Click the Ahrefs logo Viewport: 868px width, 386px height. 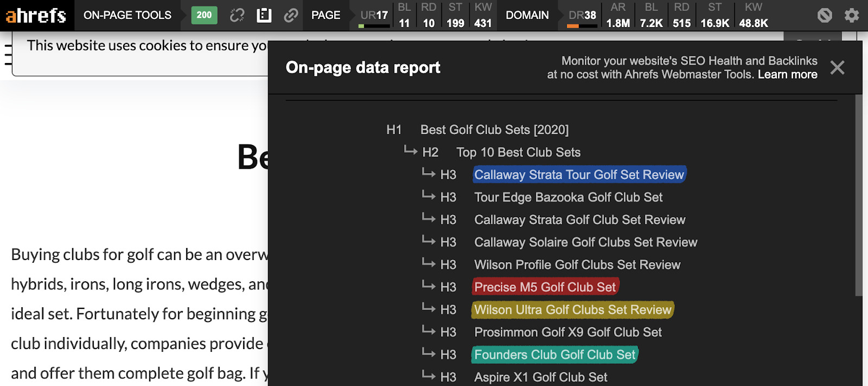pyautogui.click(x=36, y=16)
